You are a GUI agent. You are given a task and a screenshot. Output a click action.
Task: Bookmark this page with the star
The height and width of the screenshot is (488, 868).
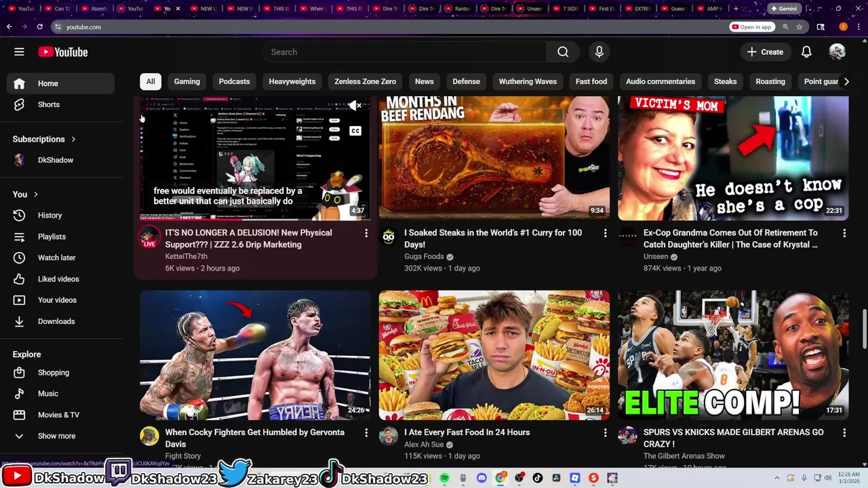(x=800, y=27)
